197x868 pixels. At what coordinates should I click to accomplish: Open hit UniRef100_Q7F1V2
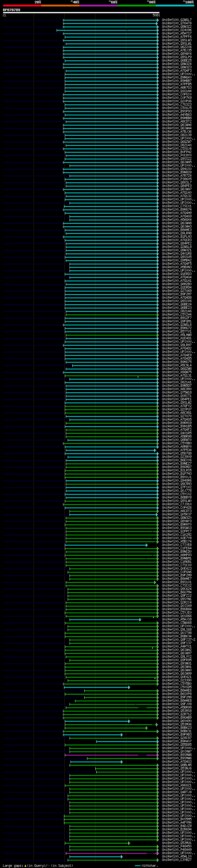[177, 487]
